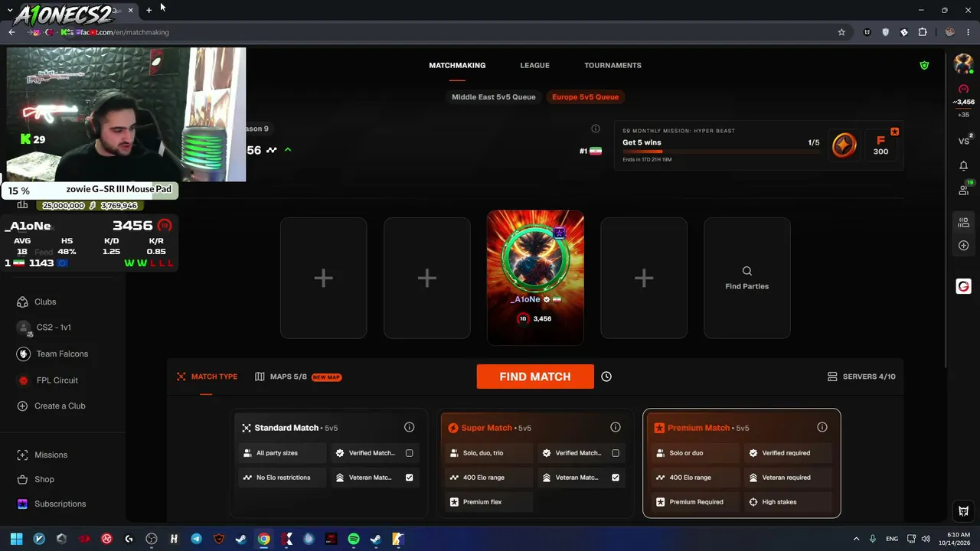Click the green shield anti-cheat icon
The width and height of the screenshot is (980, 551).
(924, 66)
